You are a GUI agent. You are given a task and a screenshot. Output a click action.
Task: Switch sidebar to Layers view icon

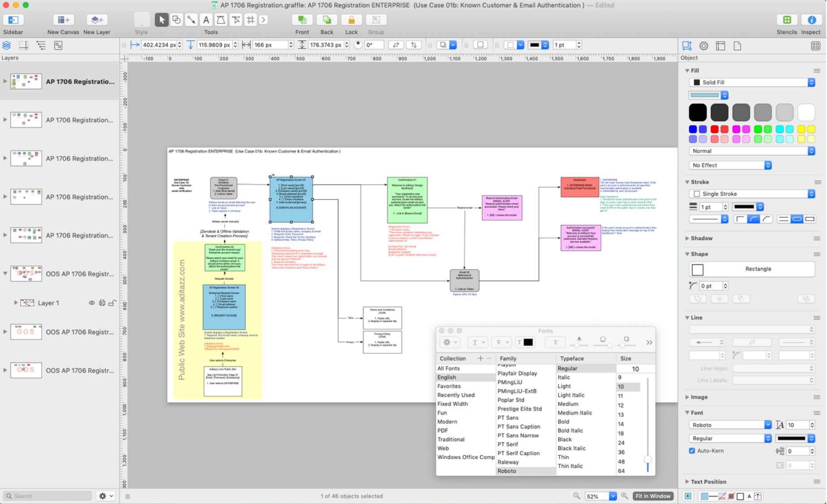tap(7, 45)
